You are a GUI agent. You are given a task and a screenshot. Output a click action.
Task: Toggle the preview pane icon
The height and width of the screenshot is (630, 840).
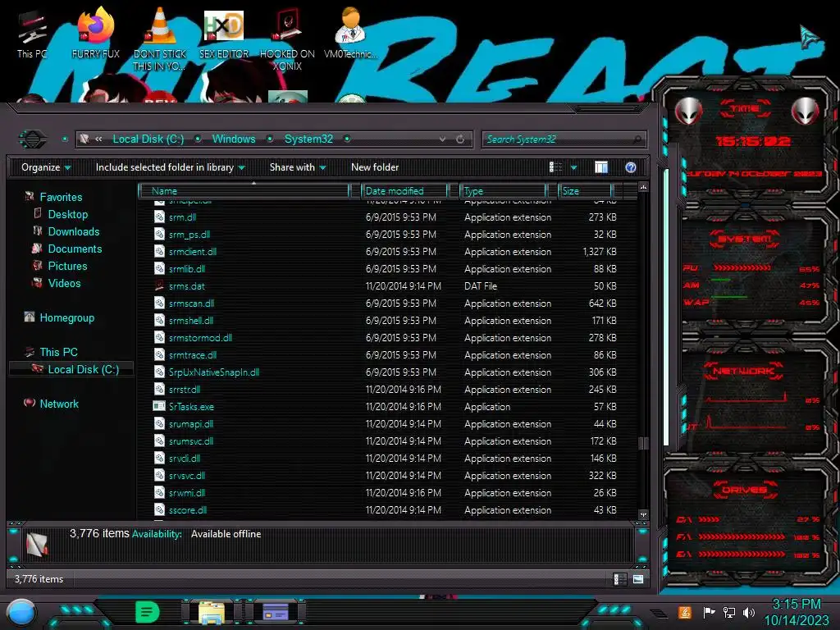(601, 167)
